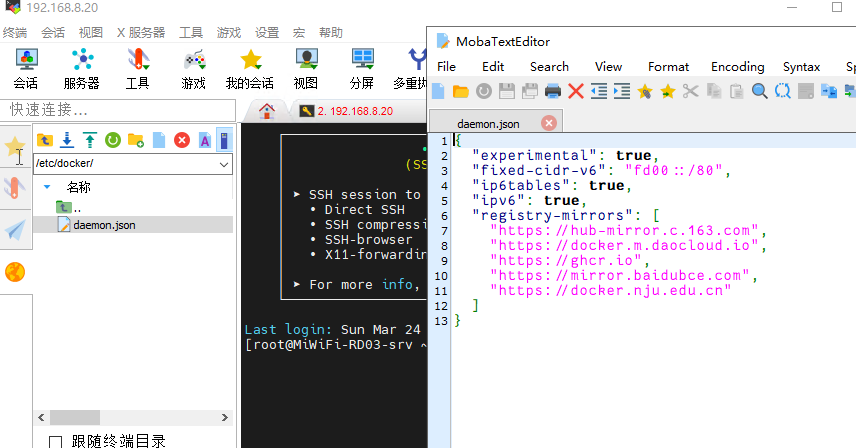Enable the 跟随终端目录 checkbox
The height and width of the screenshot is (448, 856).
56,441
